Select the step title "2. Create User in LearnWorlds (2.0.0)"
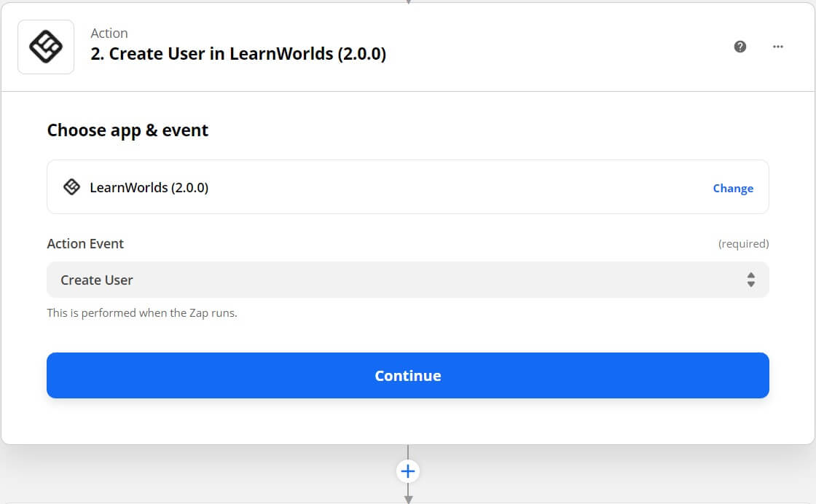Image resolution: width=816 pixels, height=504 pixels. (x=238, y=54)
